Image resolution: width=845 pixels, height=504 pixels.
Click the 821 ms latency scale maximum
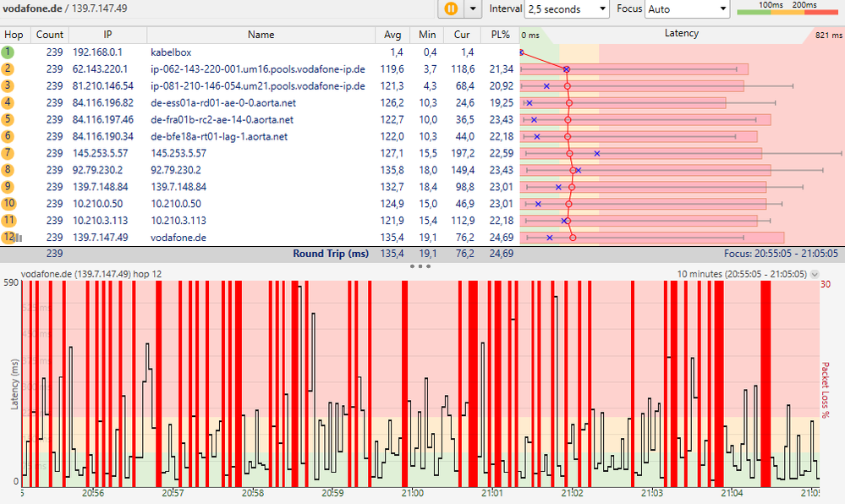[x=829, y=35]
